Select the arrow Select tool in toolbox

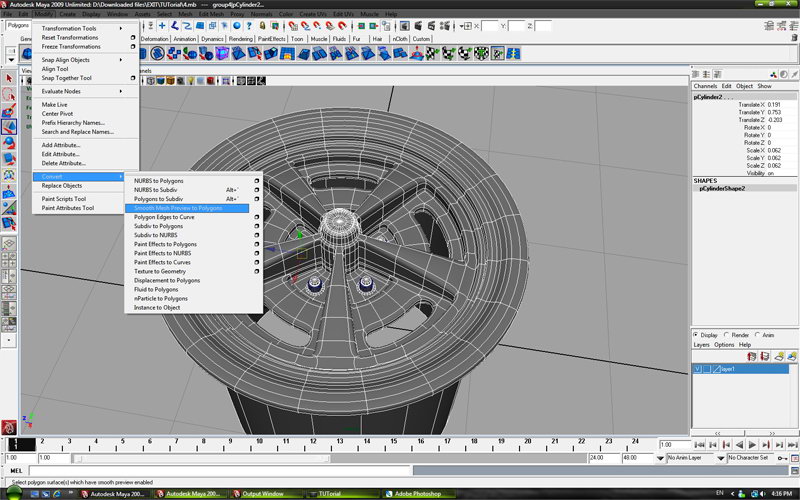coord(8,78)
